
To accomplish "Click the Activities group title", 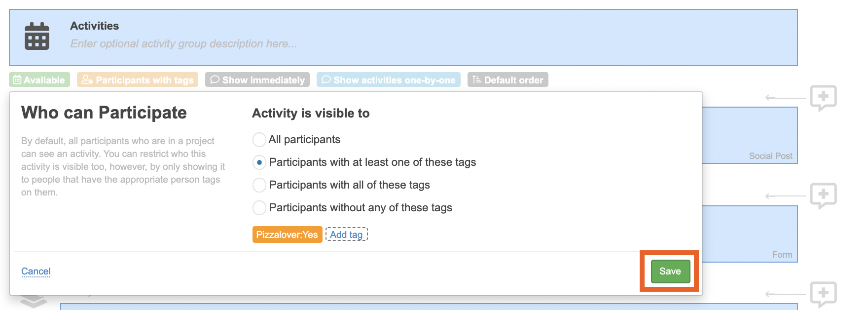I will click(95, 26).
